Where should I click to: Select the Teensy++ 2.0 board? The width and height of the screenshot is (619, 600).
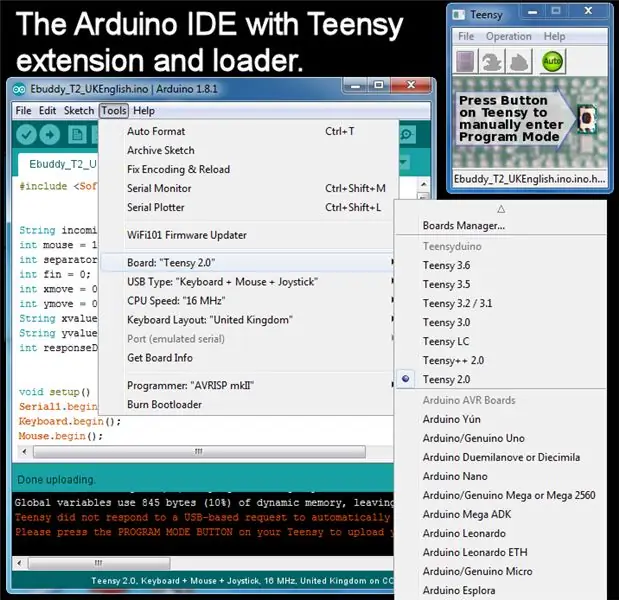click(501, 360)
